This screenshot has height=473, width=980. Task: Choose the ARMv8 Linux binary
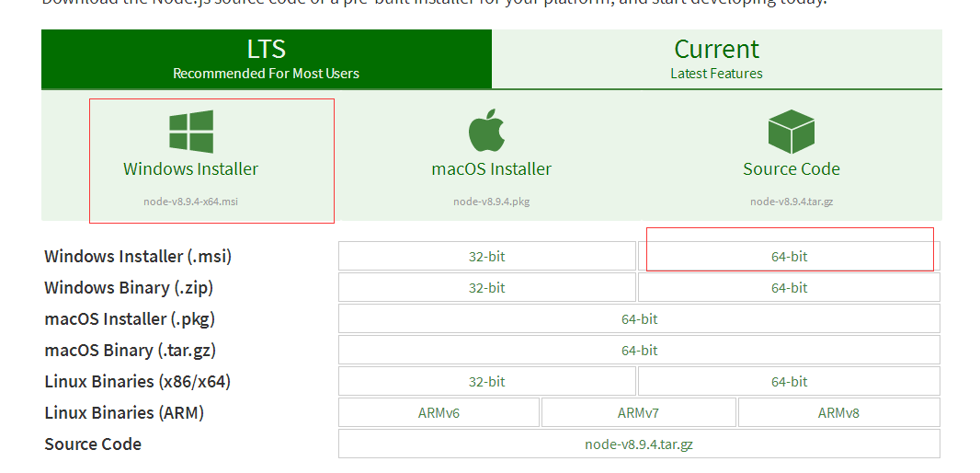point(838,413)
